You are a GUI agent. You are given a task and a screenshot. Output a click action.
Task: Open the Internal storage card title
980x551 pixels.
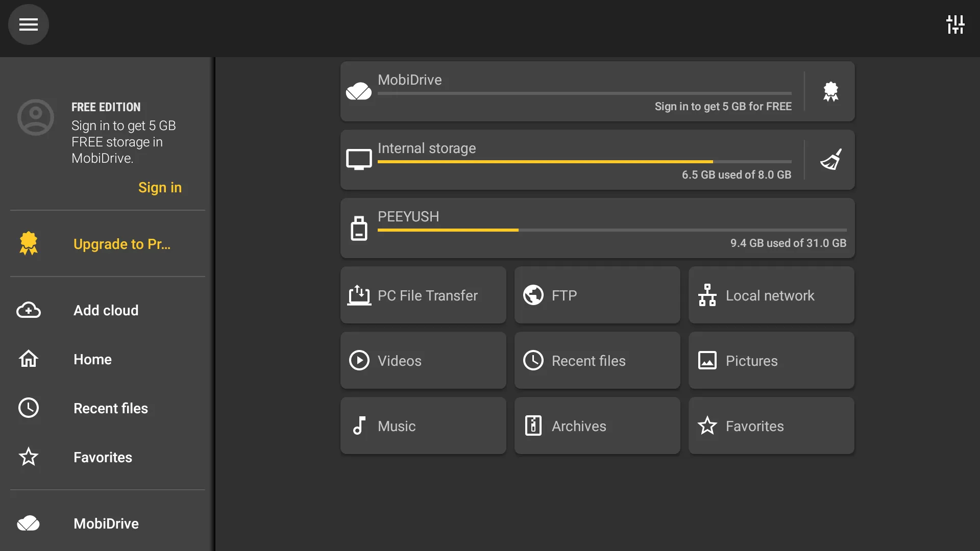(427, 148)
